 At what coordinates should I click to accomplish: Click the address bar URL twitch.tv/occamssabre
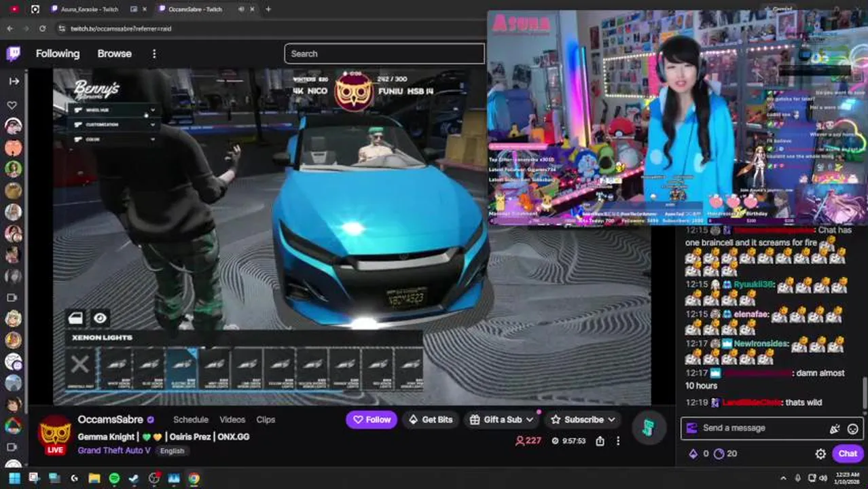point(121,29)
